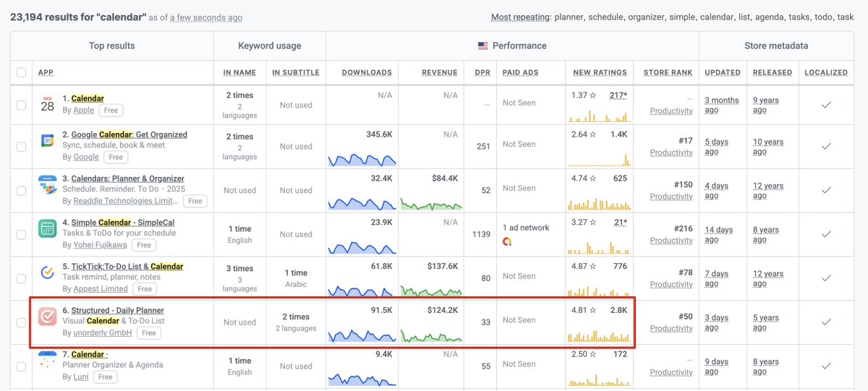Open the Apple Calendar app icon

tap(48, 103)
